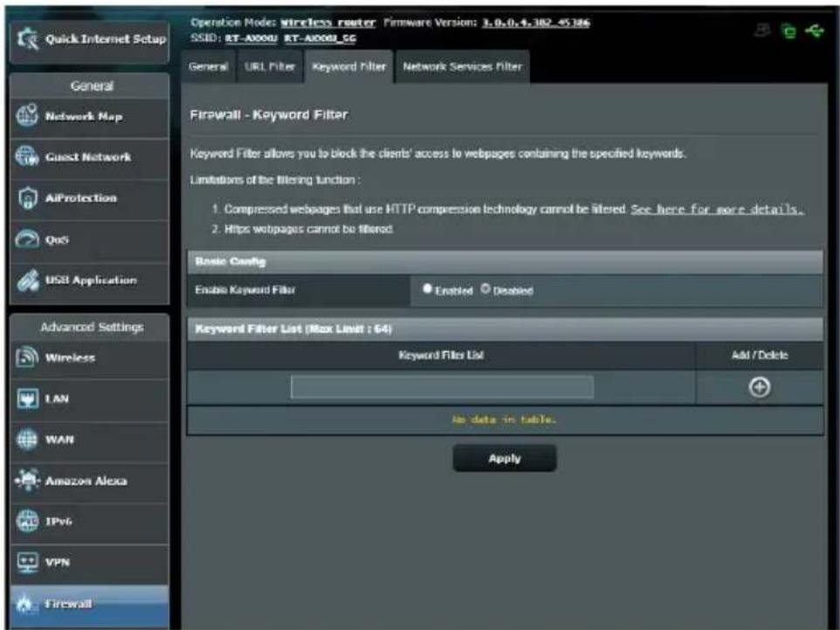Image resolution: width=840 pixels, height=630 pixels.
Task: Open the Network Services Filter tab
Action: pyautogui.click(x=462, y=66)
